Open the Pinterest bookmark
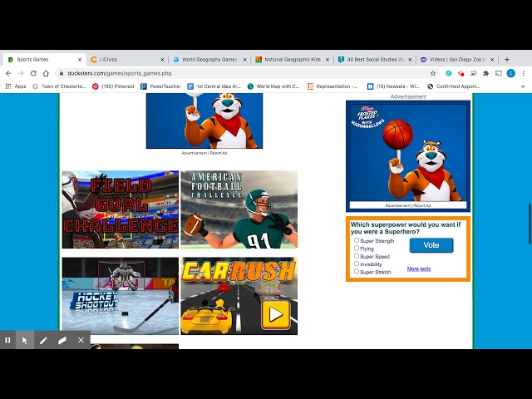 click(113, 86)
